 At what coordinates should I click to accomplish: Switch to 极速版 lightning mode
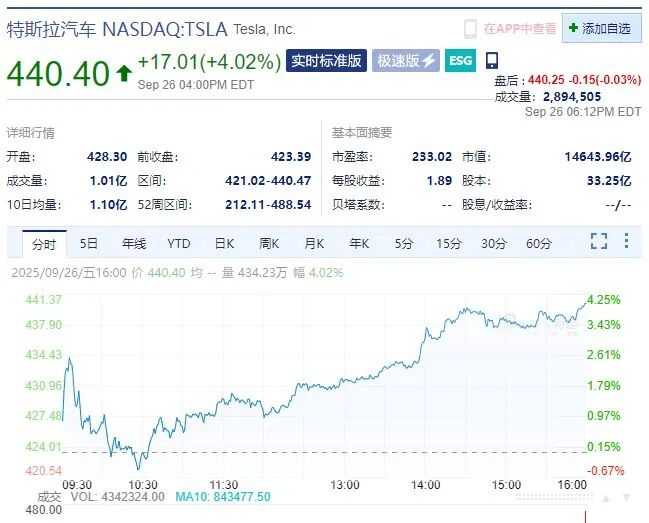(405, 61)
